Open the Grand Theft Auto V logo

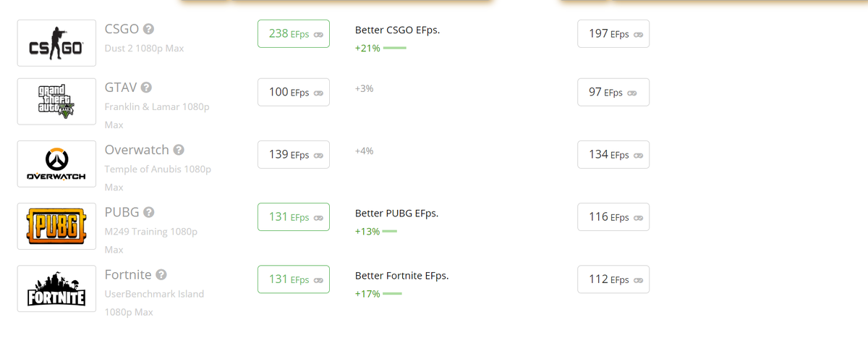click(x=56, y=101)
